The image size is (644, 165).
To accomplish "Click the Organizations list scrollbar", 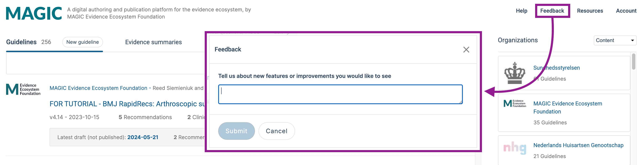I will coord(633,62).
